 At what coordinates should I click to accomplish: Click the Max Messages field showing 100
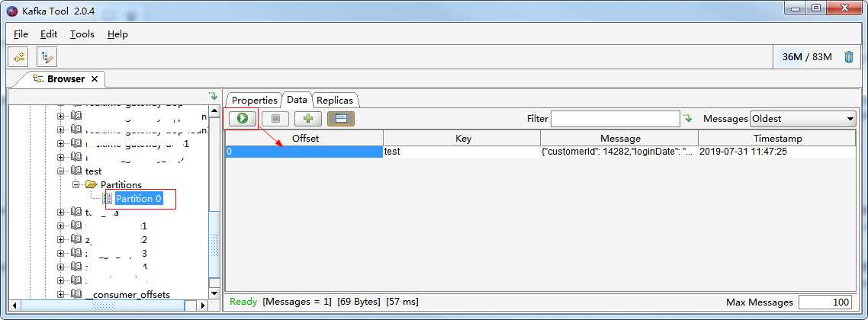(x=827, y=302)
